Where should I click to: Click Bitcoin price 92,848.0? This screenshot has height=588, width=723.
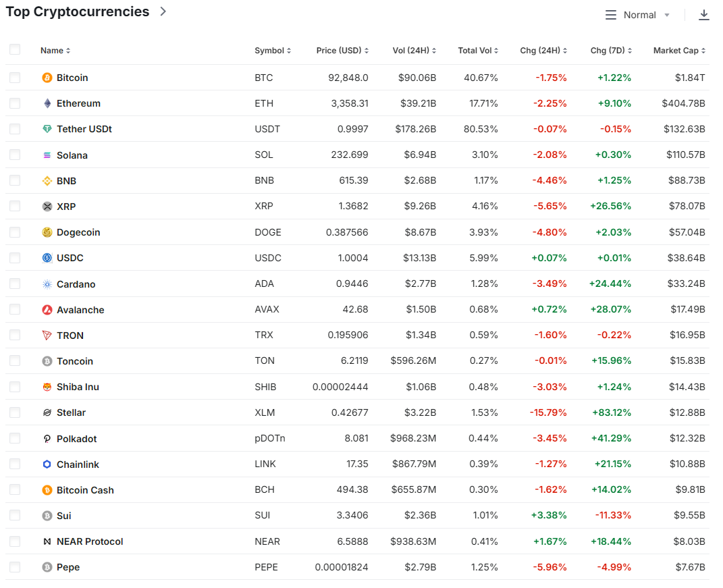348,78
